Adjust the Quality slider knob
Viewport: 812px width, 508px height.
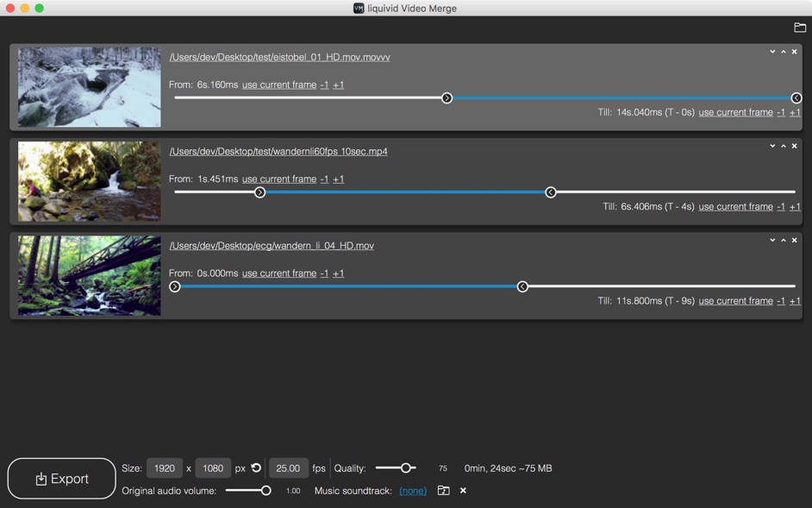[x=405, y=468]
